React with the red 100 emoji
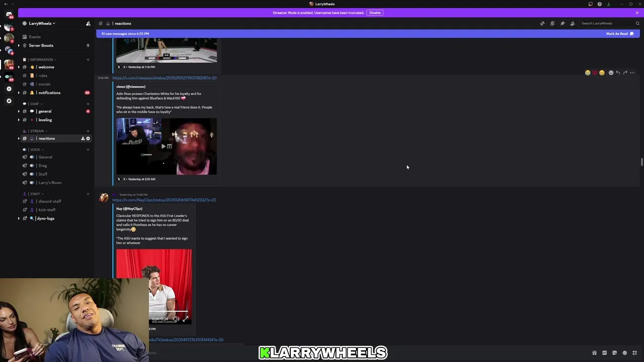This screenshot has width=644, height=362. [x=595, y=73]
